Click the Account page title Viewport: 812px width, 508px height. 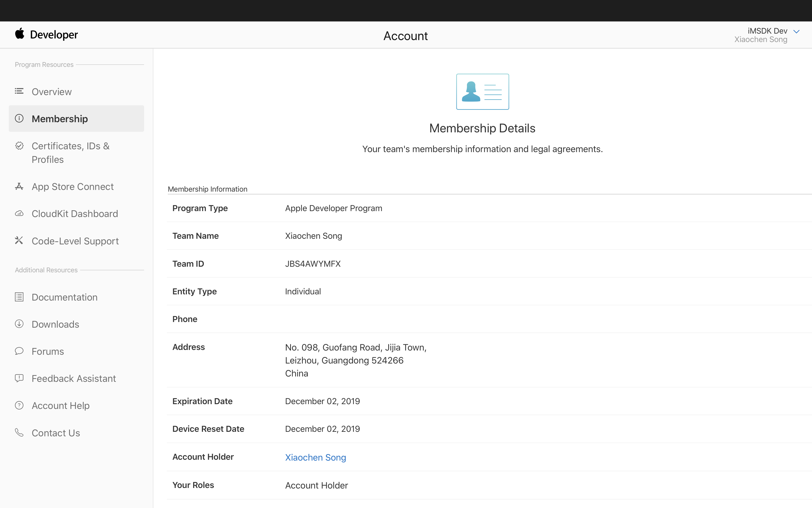pos(405,36)
